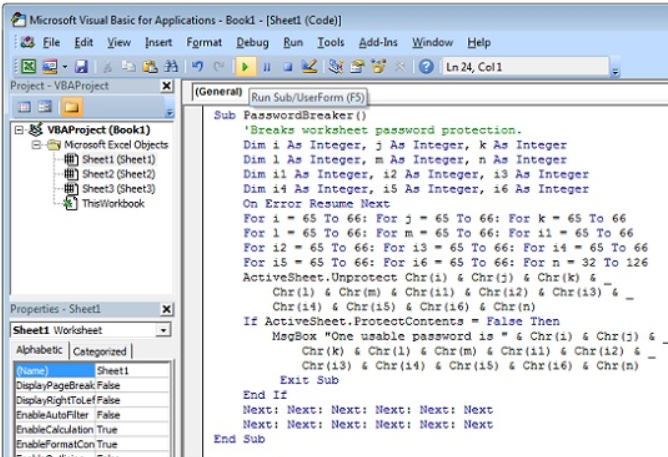Click the Save Book1 toolbar icon
The height and width of the screenshot is (457, 668).
[81, 67]
